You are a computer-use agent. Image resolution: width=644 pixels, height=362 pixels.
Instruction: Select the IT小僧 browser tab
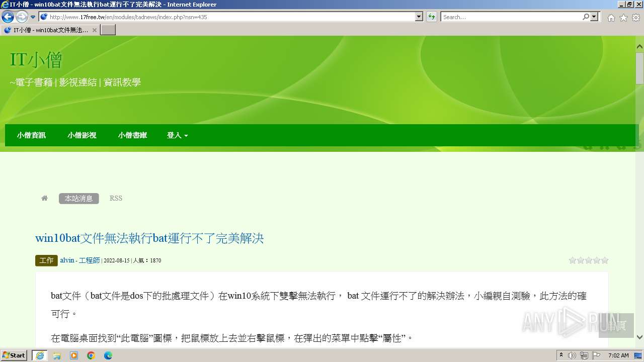point(49,30)
